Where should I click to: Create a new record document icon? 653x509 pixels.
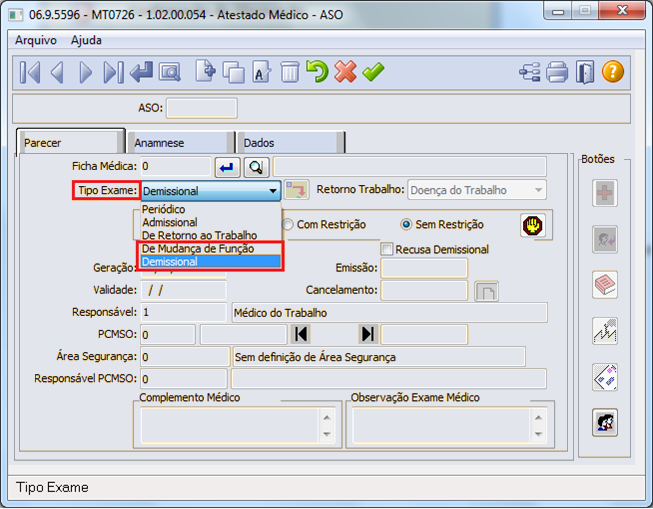(x=206, y=71)
